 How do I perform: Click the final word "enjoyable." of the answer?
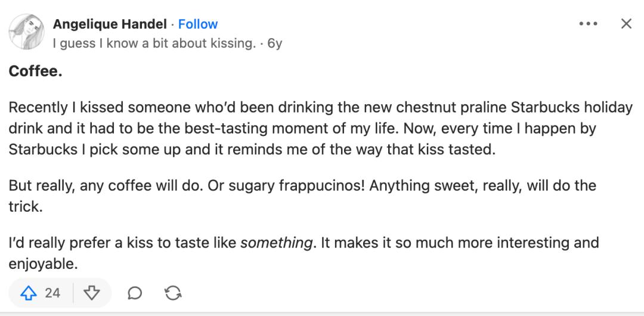click(x=43, y=262)
